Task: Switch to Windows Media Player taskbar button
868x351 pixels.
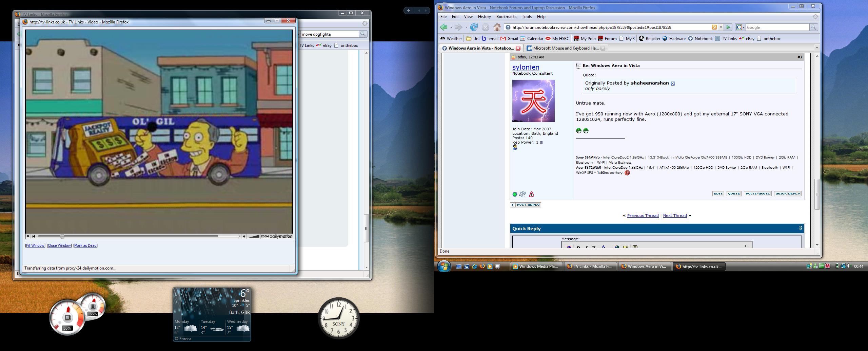Action: click(536, 266)
